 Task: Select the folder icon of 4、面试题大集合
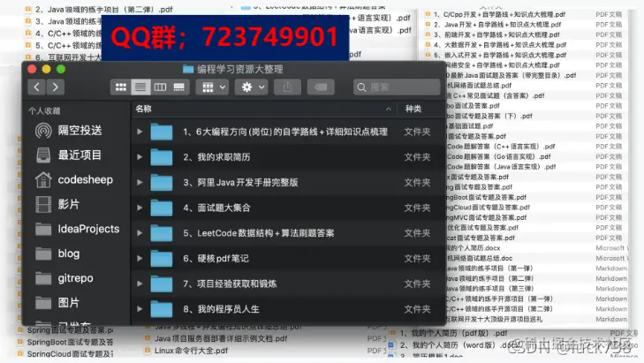click(x=162, y=208)
